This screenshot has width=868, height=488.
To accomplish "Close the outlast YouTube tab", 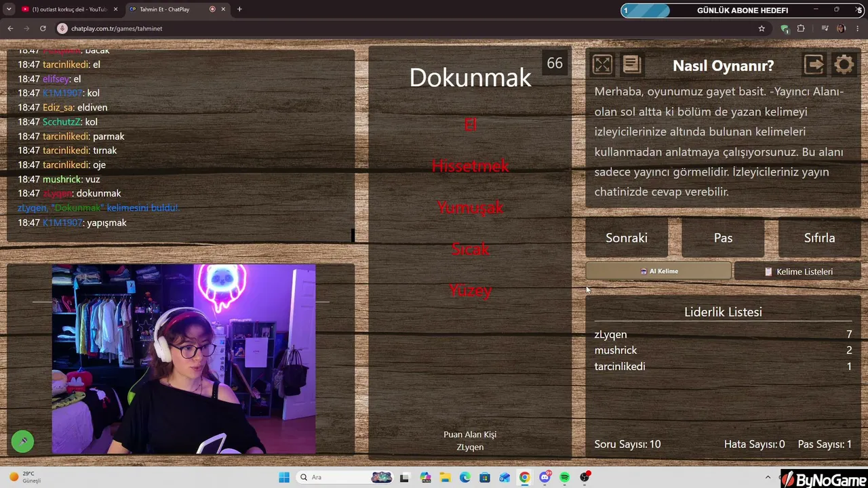I will pyautogui.click(x=115, y=9).
